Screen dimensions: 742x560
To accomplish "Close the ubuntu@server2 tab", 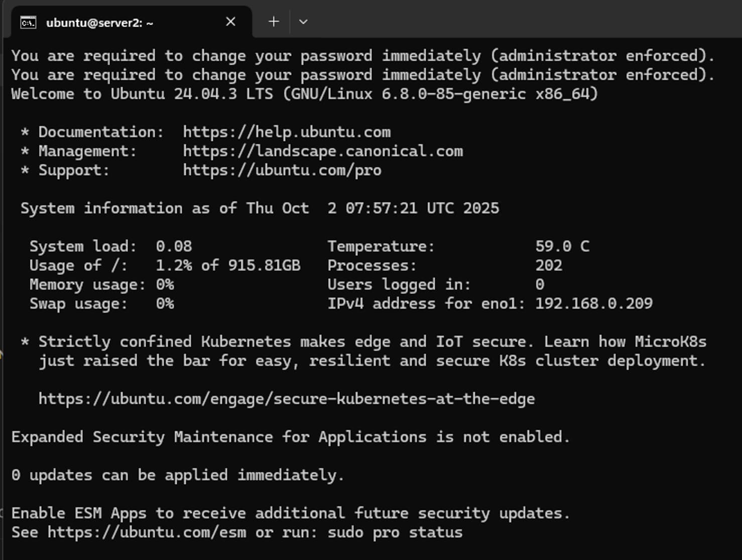I will pyautogui.click(x=230, y=22).
